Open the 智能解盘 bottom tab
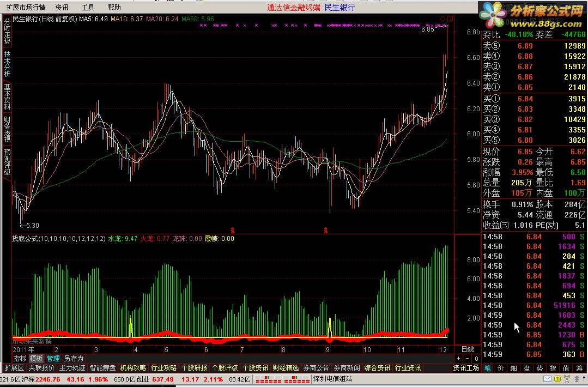Image resolution: width=588 pixels, height=387 pixels. pyautogui.click(x=103, y=368)
